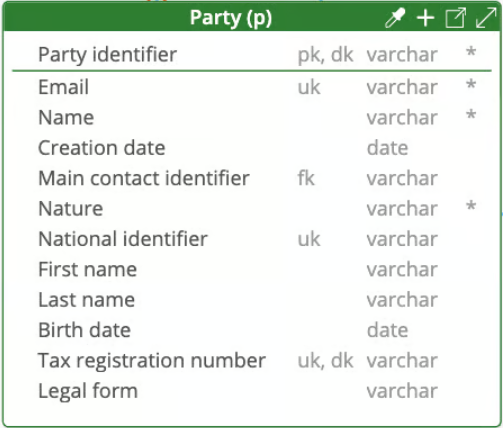
Task: Choose the Creation date attribute
Action: [252, 148]
